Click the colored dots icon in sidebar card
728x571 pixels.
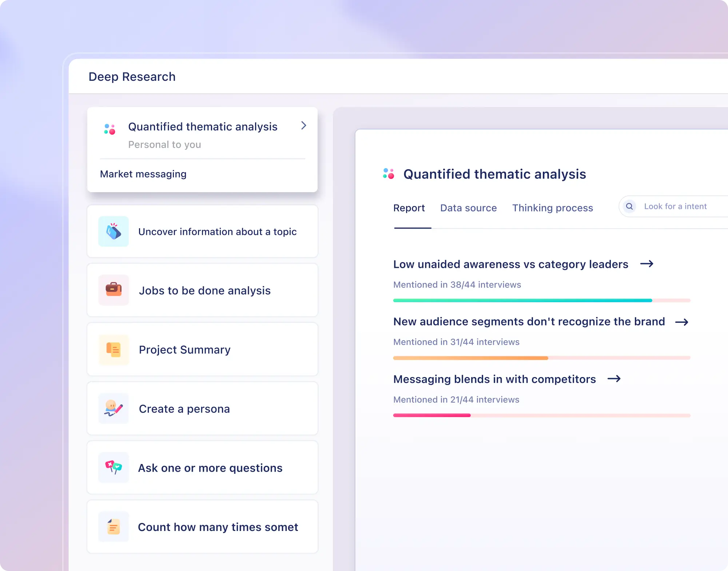pyautogui.click(x=110, y=129)
